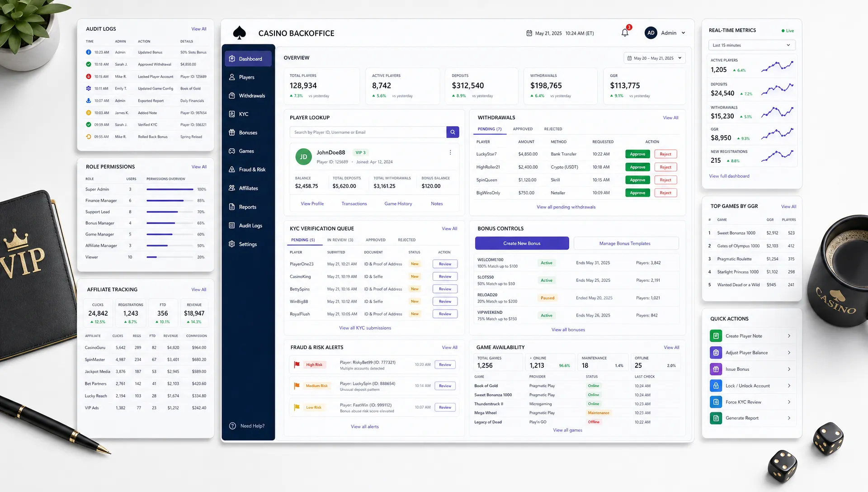The image size is (868, 492).
Task: Click Viewer permissions bar
Action: [170, 257]
